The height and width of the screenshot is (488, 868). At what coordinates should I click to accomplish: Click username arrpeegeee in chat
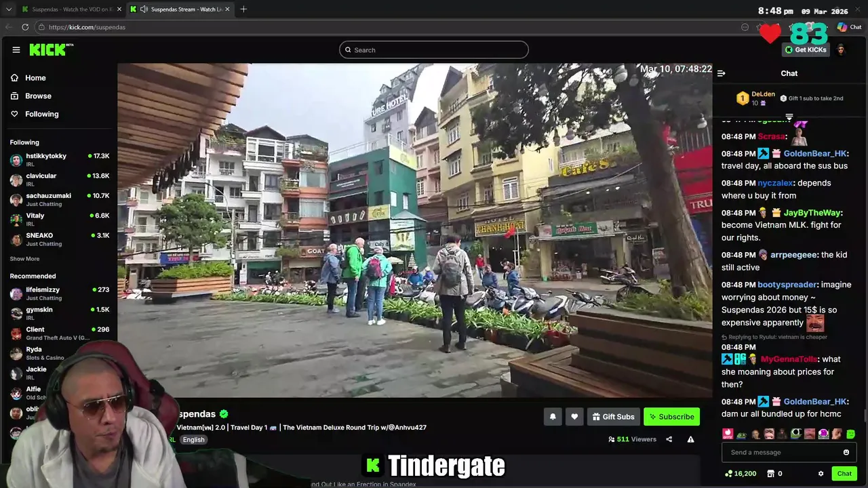coord(794,255)
